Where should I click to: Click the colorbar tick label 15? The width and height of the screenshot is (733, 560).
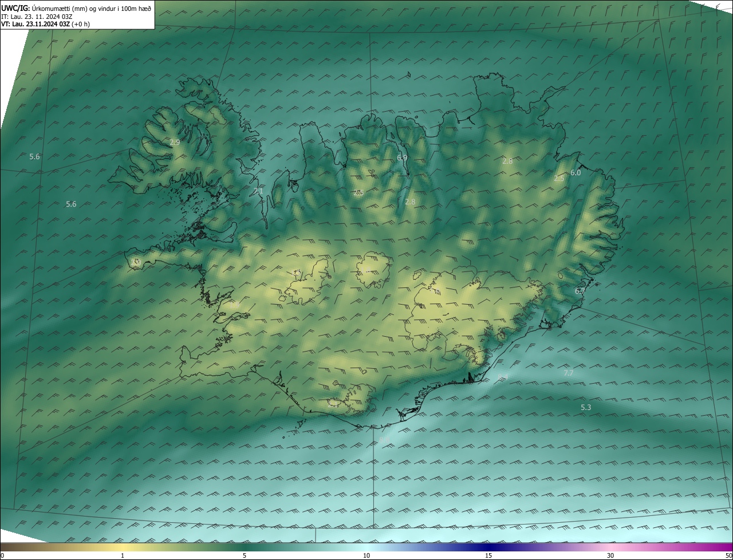click(488, 555)
